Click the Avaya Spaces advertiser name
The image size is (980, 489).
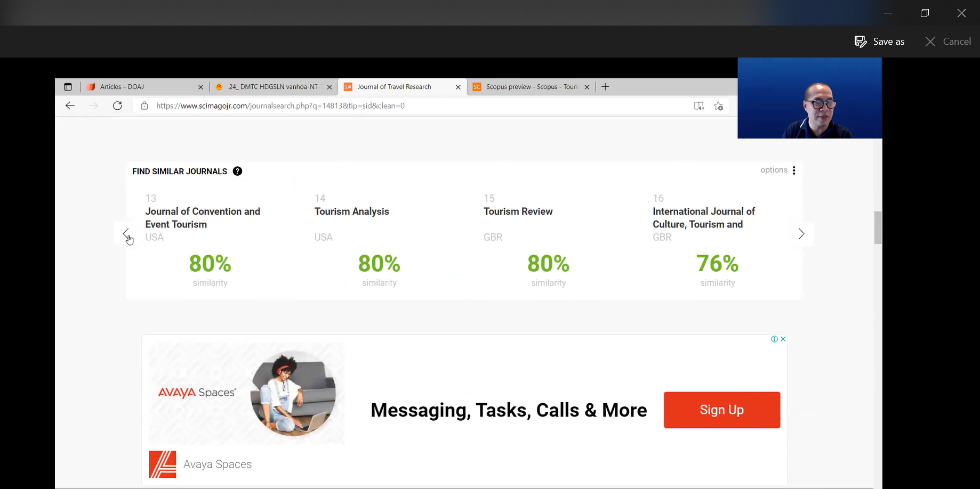[218, 464]
